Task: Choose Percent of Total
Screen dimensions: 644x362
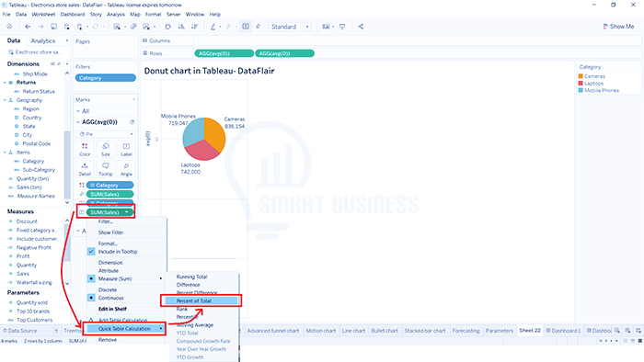Action: tap(201, 301)
